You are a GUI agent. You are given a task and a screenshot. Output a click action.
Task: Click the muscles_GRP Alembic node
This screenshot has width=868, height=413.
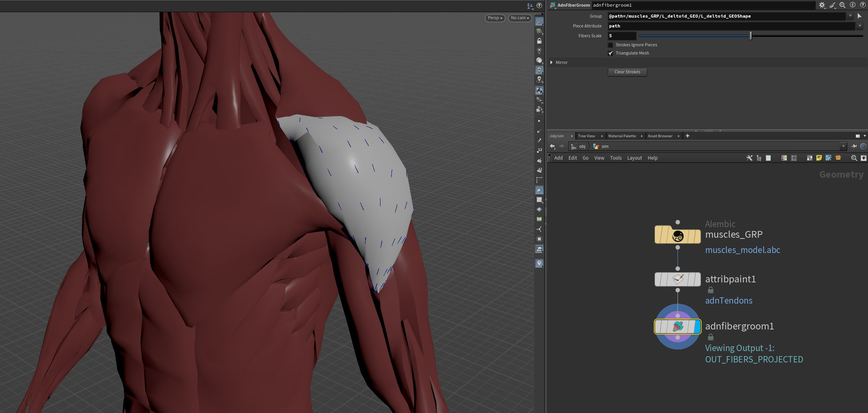point(677,236)
